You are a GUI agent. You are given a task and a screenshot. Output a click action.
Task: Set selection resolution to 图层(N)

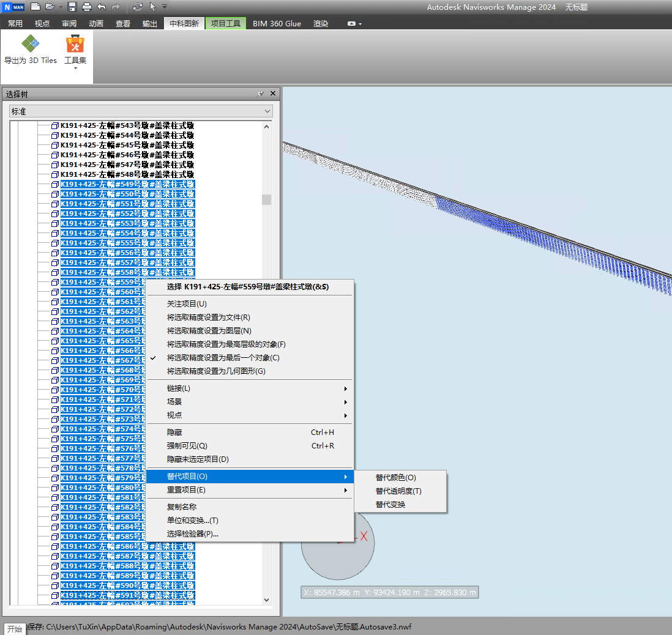point(250,331)
